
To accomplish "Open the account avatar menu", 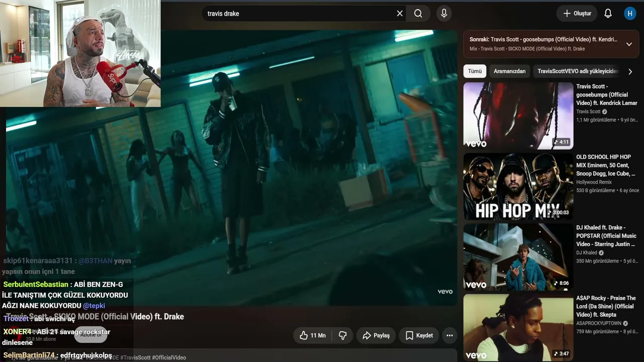I will tap(630, 14).
